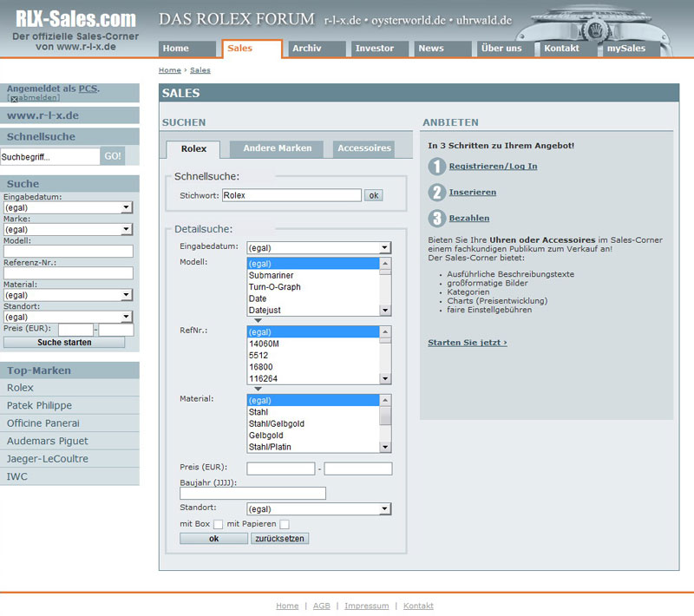Click ok next to Stichwort field
The width and height of the screenshot is (694, 616).
tap(374, 195)
